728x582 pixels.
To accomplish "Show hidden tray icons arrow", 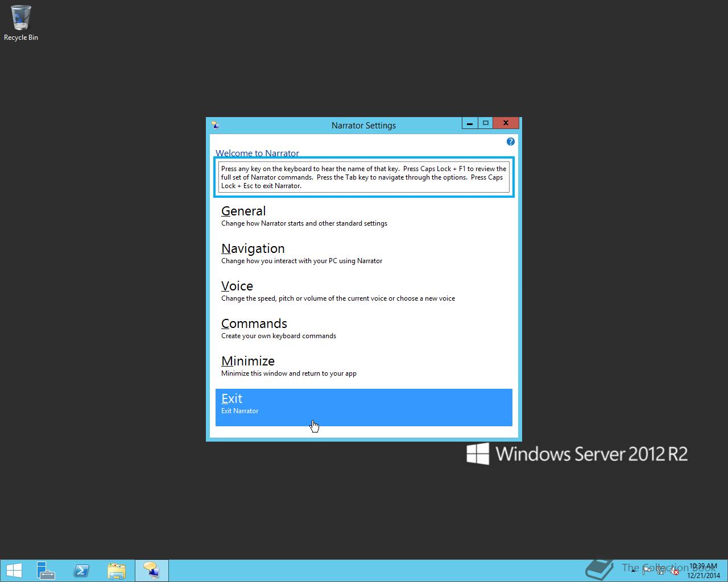I will 634,571.
